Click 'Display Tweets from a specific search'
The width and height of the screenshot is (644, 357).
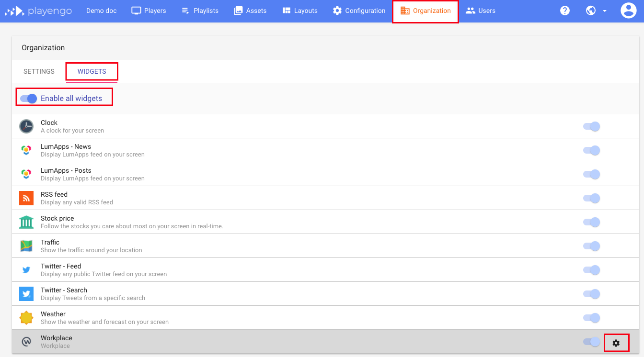click(93, 298)
